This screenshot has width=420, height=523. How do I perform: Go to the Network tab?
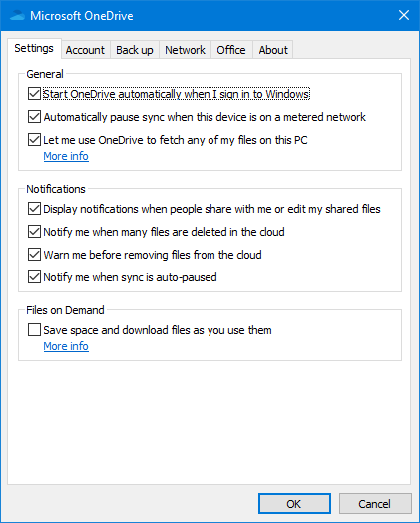click(185, 50)
